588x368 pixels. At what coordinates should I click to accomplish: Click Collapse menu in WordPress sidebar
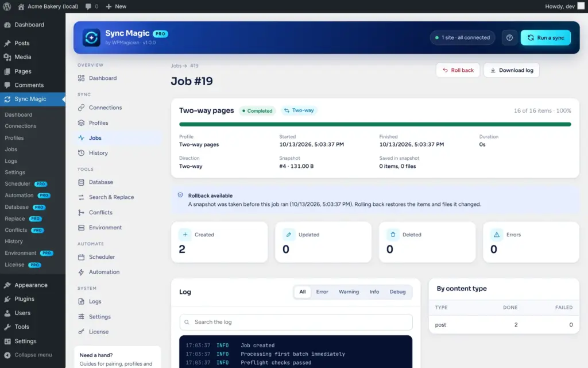(x=33, y=355)
